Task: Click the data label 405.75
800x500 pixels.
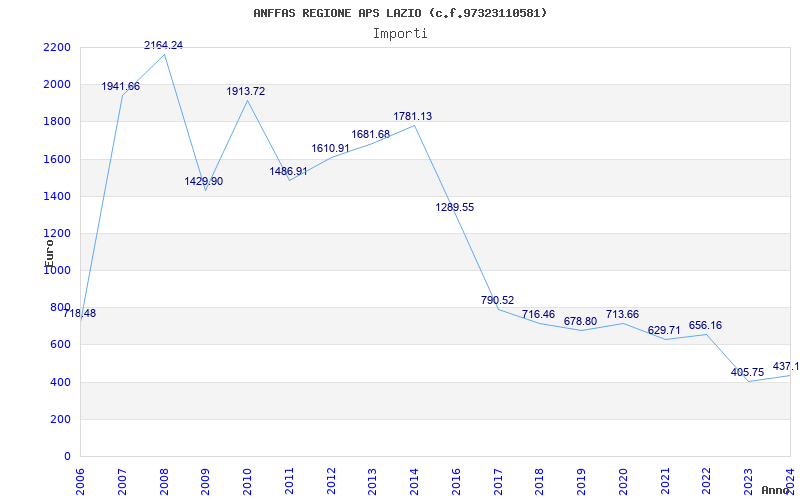Action: coord(747,372)
